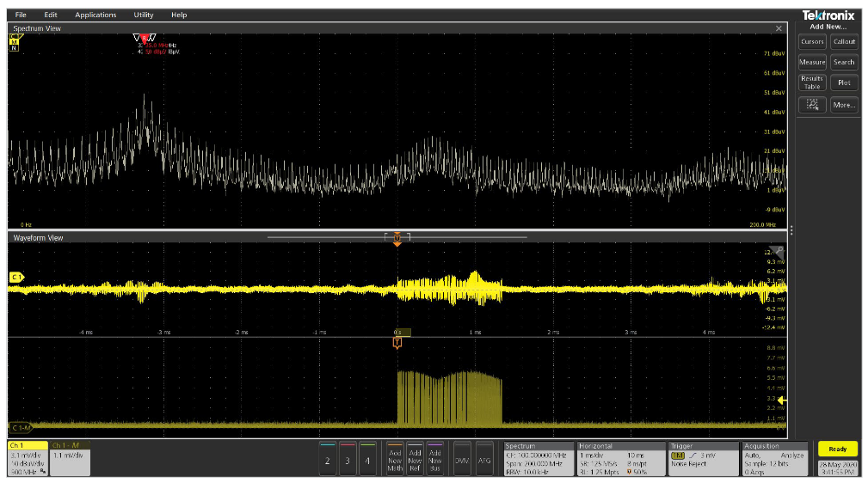The height and width of the screenshot is (483, 868).
Task: Click the red R reference marker in spectrum
Action: point(144,39)
